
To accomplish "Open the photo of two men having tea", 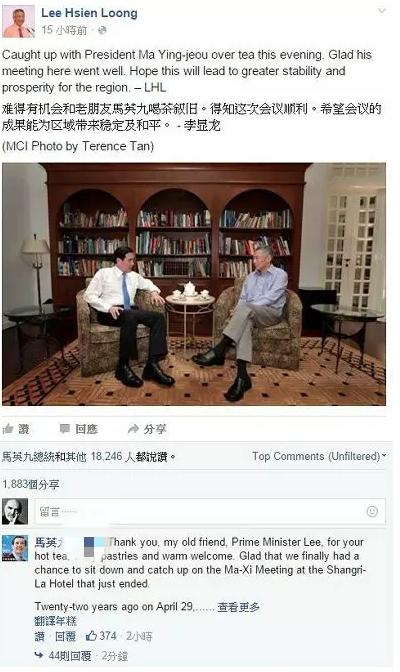I will pyautogui.click(x=194, y=284).
